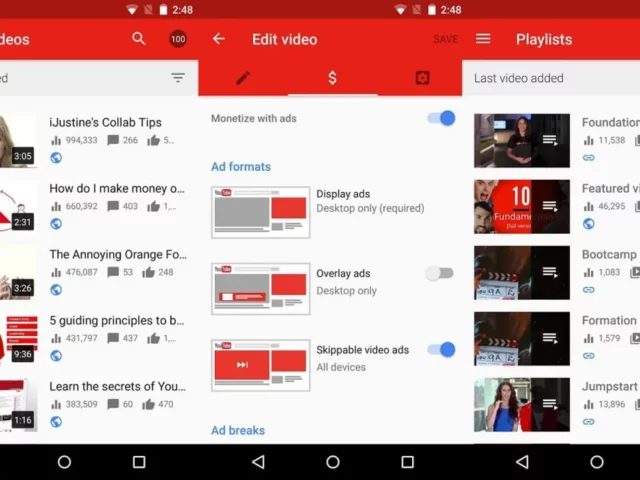Tap Android recents in Videos screen
Viewport: 640px width, 480px height.
click(139, 462)
